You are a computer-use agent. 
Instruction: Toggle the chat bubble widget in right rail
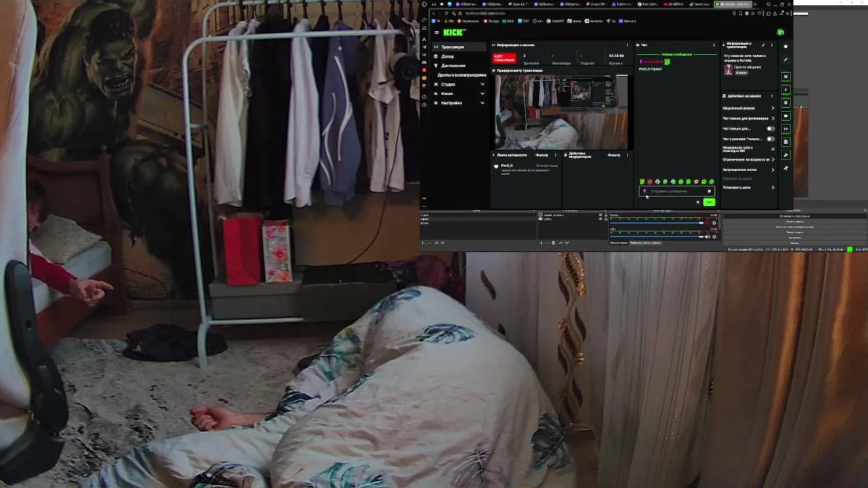(x=786, y=116)
